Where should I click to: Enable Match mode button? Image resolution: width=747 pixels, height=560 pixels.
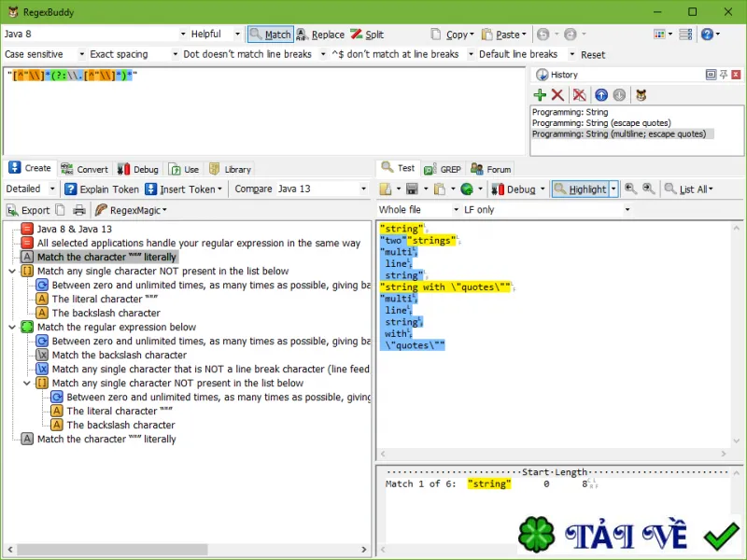(x=270, y=35)
